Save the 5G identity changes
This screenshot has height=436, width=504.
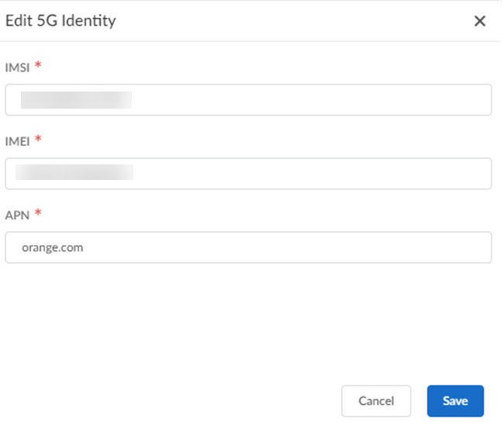coord(455,401)
